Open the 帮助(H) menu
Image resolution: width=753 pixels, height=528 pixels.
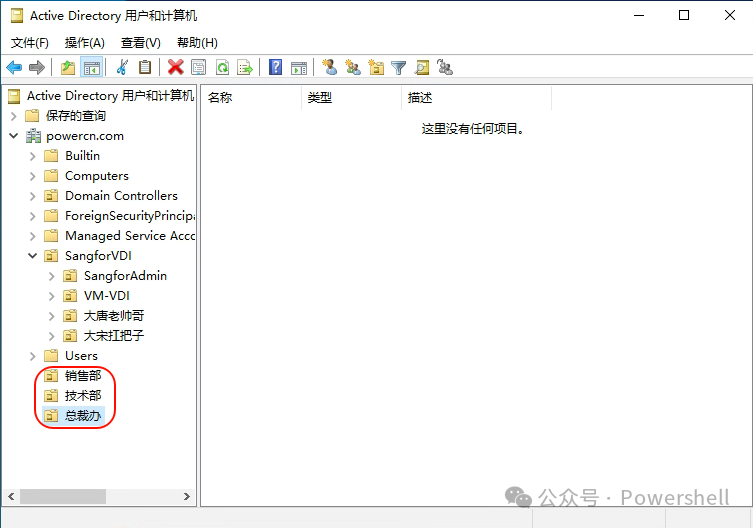click(x=197, y=43)
